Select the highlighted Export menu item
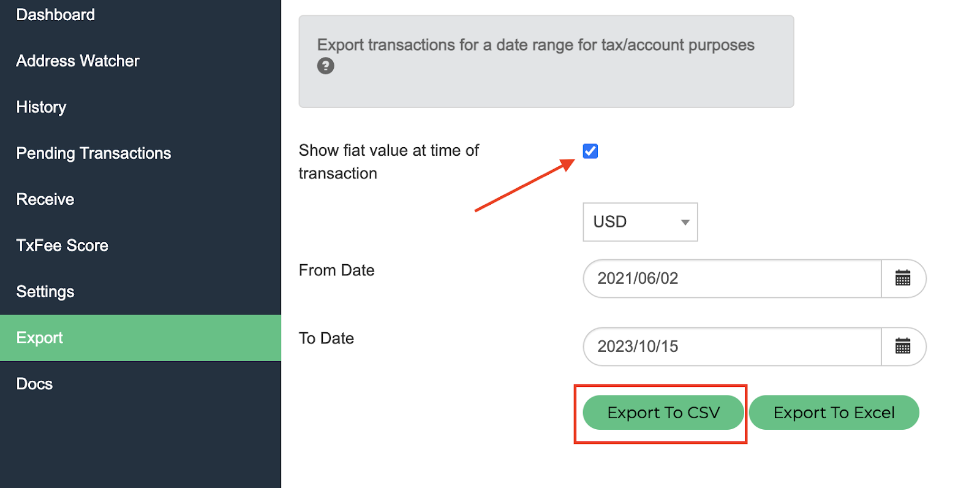The width and height of the screenshot is (980, 488). [x=40, y=338]
